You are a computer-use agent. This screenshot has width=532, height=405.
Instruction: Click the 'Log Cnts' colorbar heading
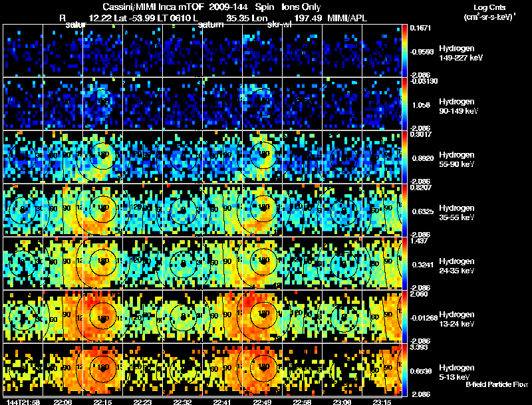click(x=489, y=7)
